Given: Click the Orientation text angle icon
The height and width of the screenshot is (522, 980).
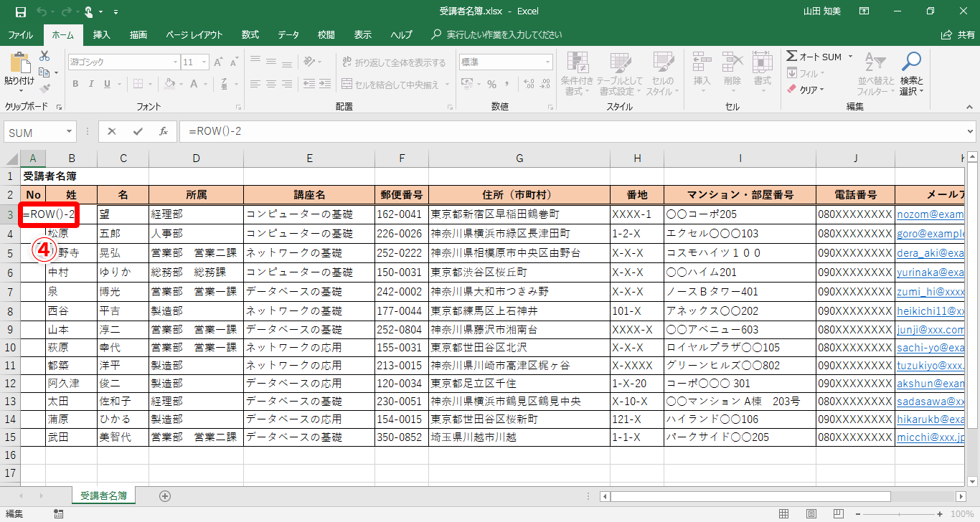Looking at the screenshot, I should (x=309, y=62).
